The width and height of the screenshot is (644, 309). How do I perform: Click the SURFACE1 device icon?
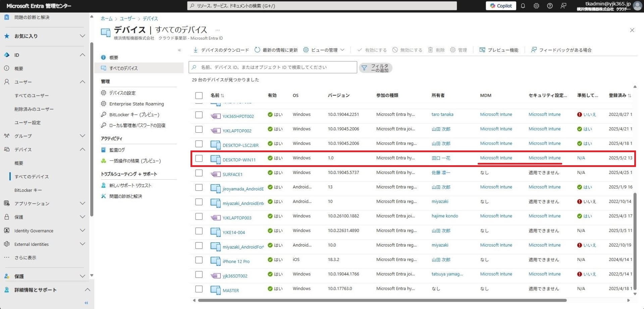215,174
